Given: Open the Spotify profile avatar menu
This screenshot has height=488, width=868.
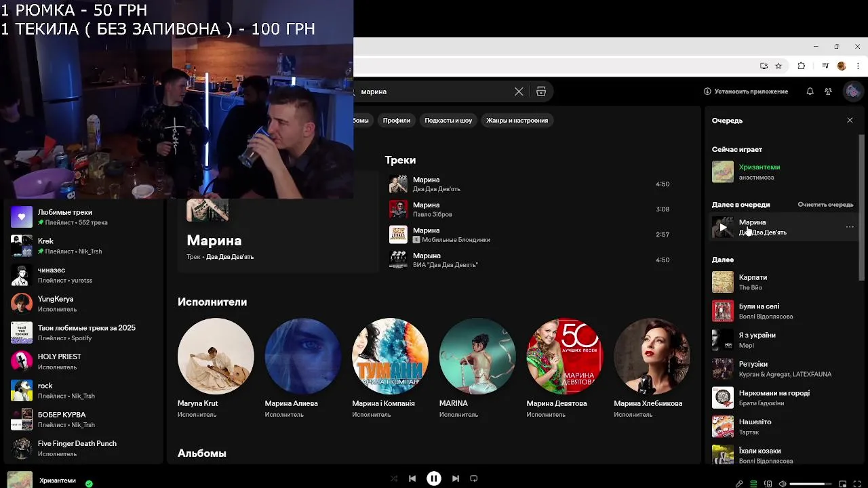Looking at the screenshot, I should click(852, 91).
